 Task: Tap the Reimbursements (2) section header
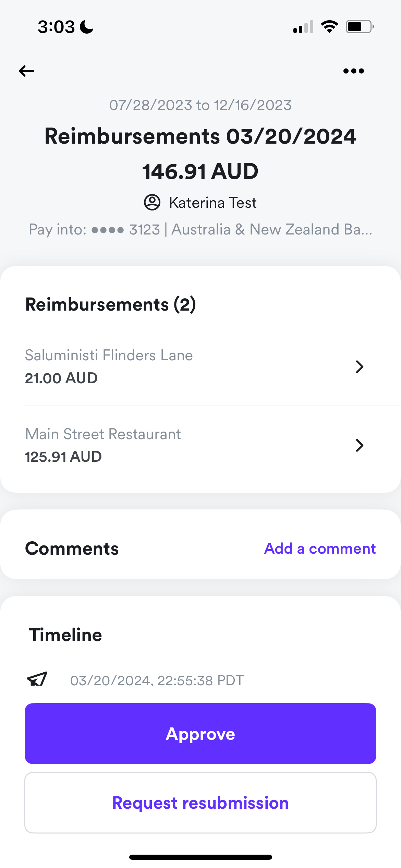coord(111,304)
